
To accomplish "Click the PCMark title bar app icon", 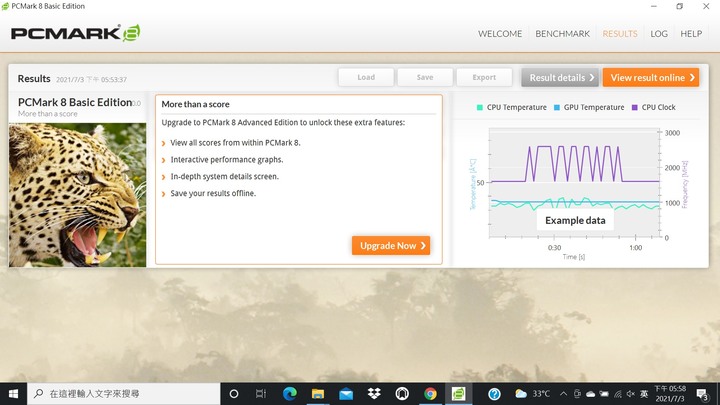I will 5,6.
